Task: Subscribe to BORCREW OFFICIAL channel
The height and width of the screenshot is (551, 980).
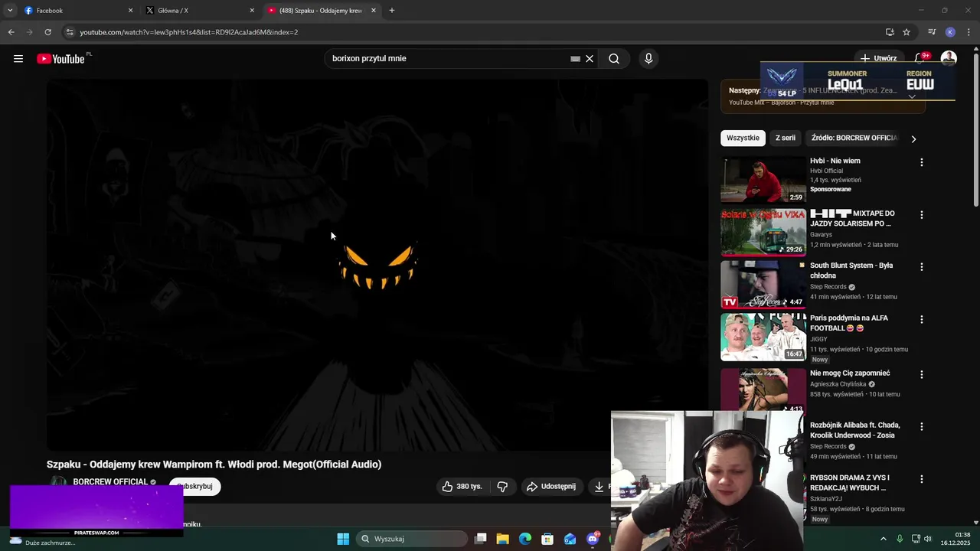Action: pos(194,487)
